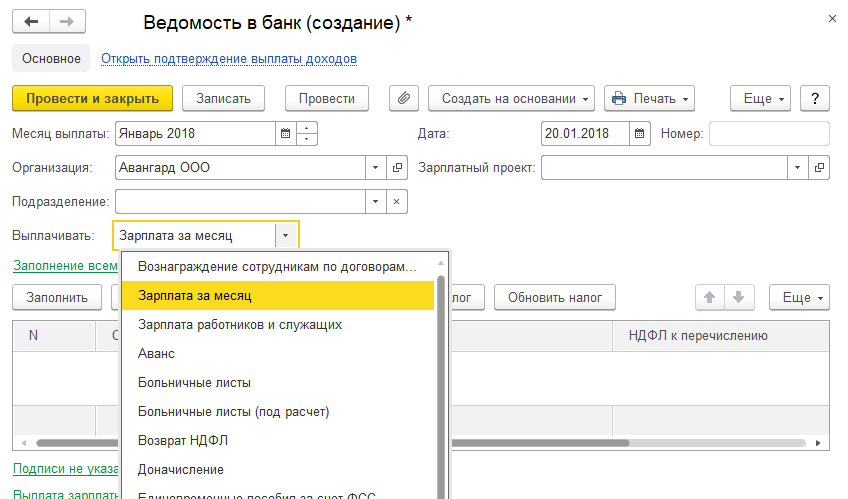
Task: Click the back navigation arrow
Action: pos(31,22)
